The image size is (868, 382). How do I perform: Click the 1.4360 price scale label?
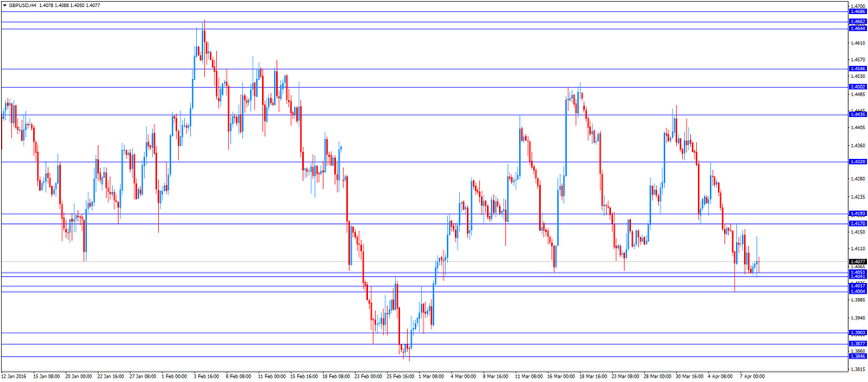(857, 145)
